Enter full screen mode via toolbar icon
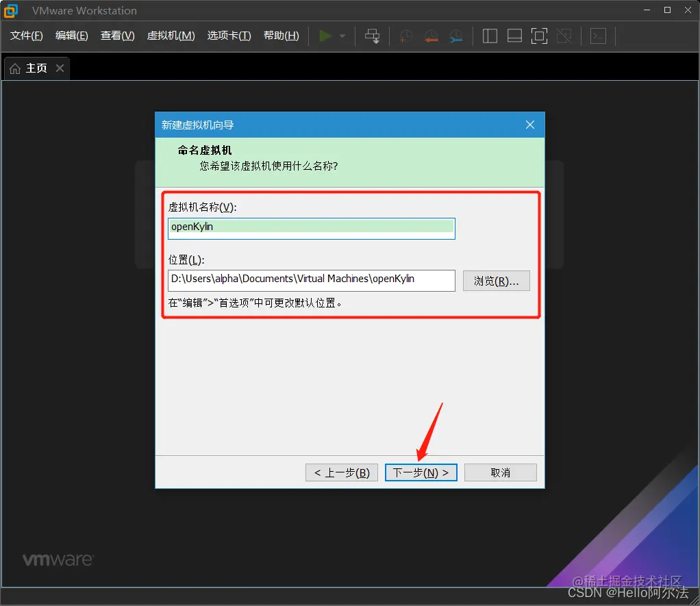700x606 pixels. [x=539, y=36]
